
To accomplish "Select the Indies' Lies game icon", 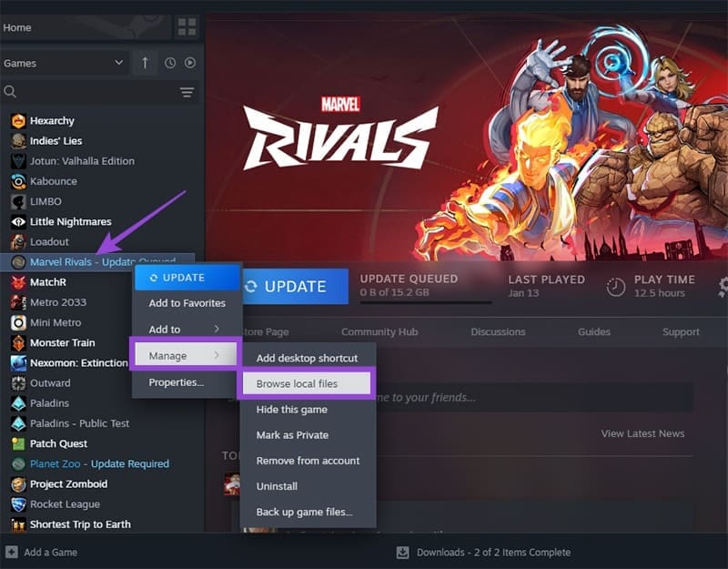I will point(18,141).
